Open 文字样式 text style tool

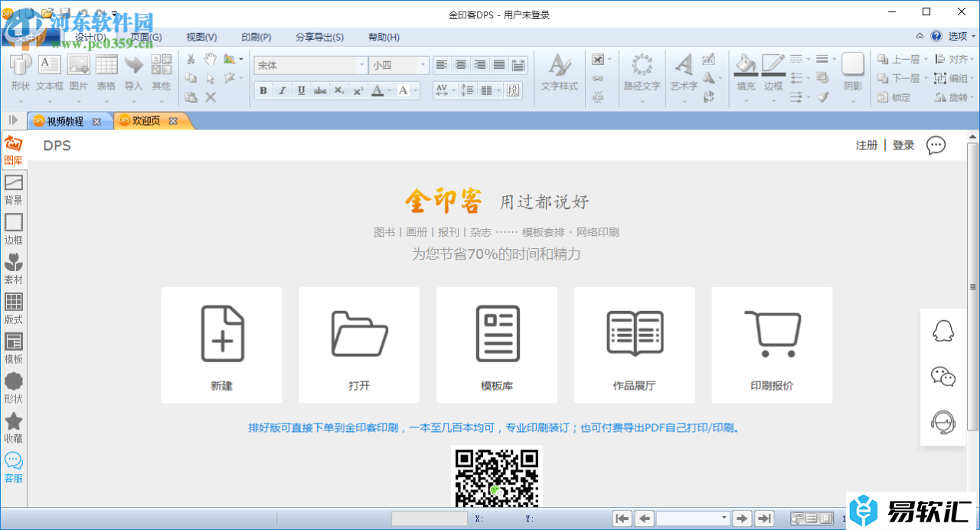(559, 73)
